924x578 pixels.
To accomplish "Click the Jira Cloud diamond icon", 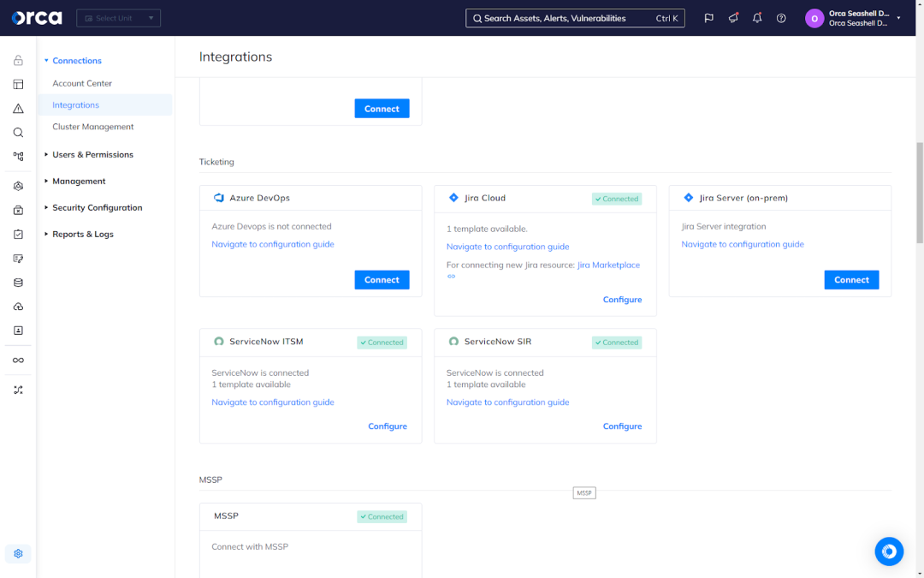I will pos(453,198).
